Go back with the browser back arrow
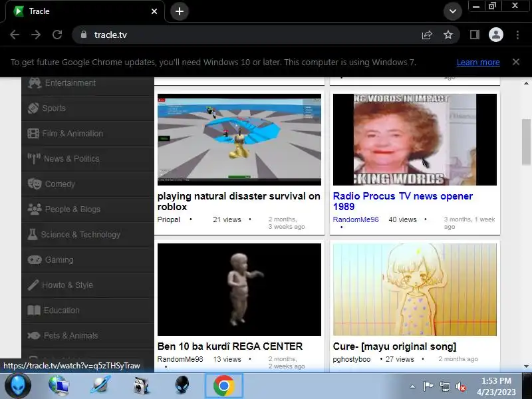 [15, 35]
